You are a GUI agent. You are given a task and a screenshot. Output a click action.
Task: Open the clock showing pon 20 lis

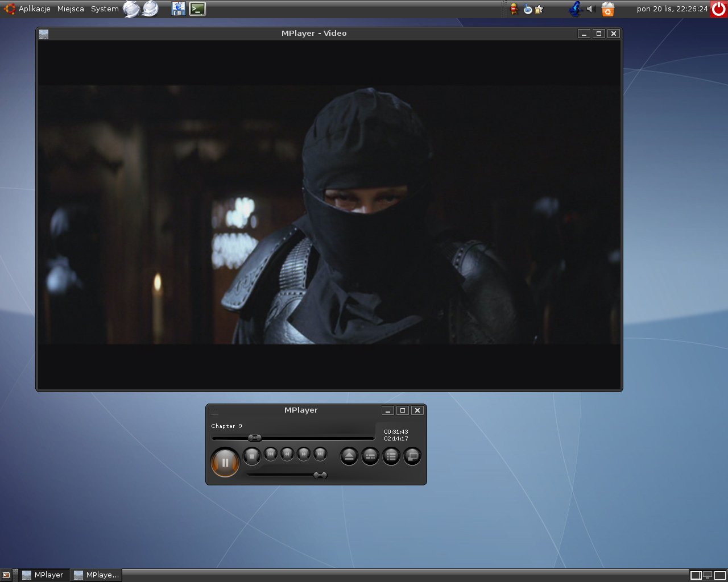pos(672,9)
